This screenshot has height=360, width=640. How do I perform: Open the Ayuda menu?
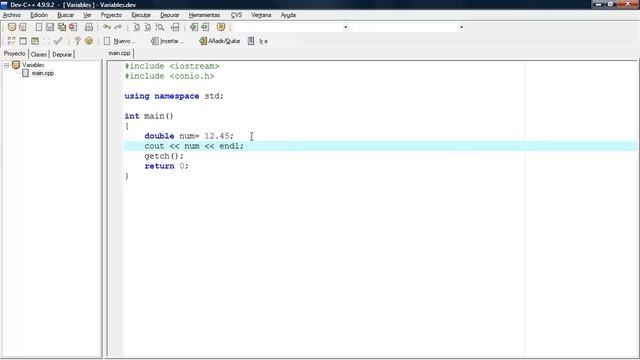tap(288, 15)
